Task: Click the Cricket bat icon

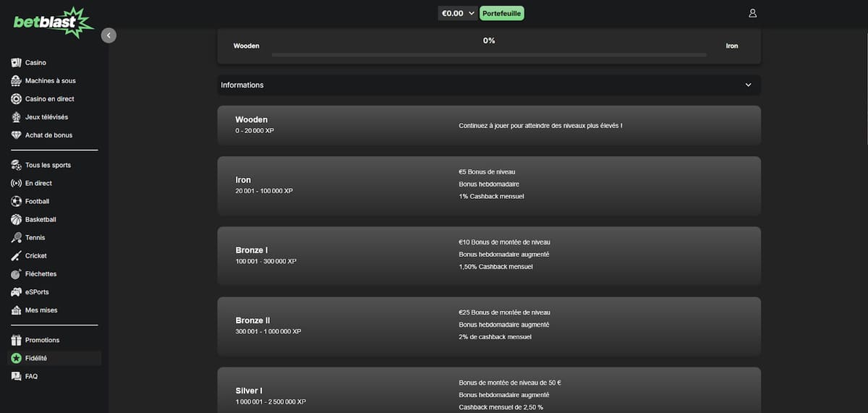Action: (17, 256)
